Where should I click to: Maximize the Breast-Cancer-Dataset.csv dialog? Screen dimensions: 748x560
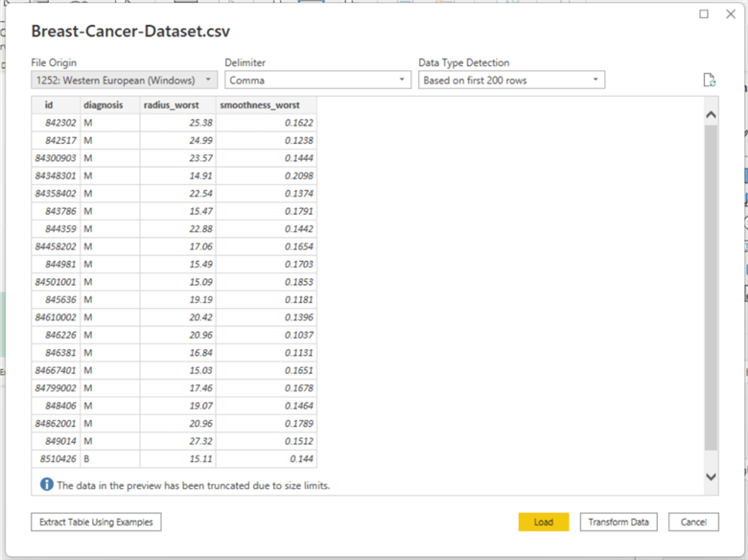pos(704,14)
